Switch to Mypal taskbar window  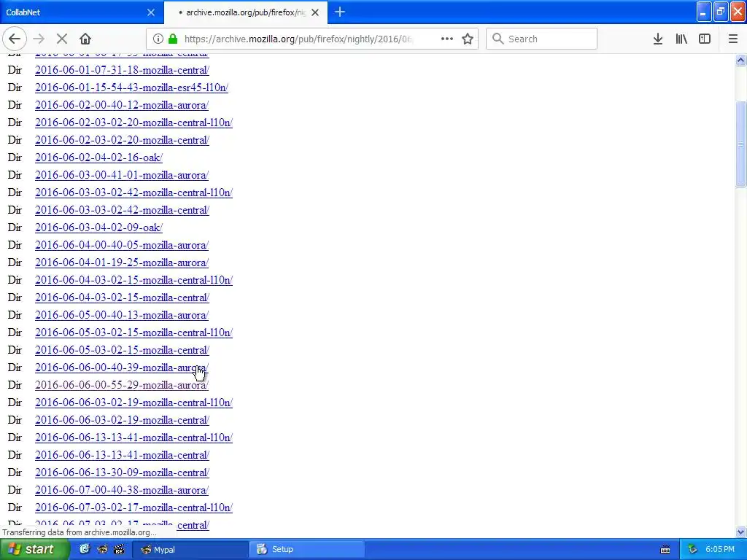[190, 550]
